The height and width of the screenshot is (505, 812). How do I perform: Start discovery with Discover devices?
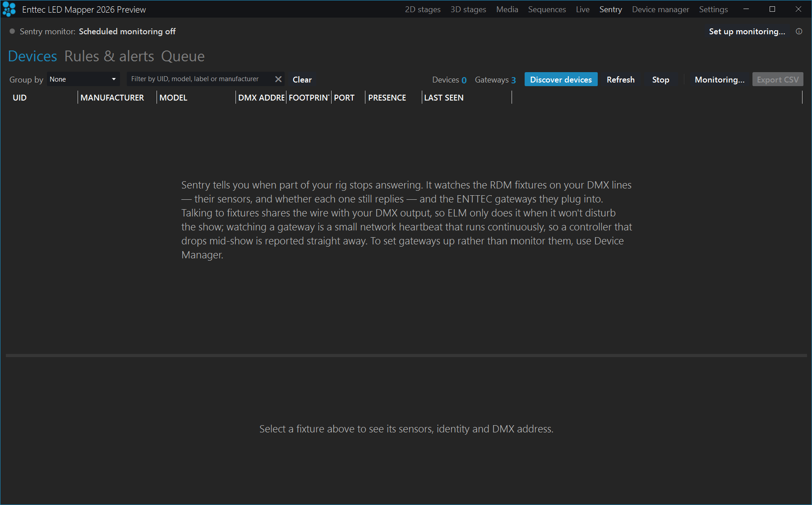tap(561, 79)
